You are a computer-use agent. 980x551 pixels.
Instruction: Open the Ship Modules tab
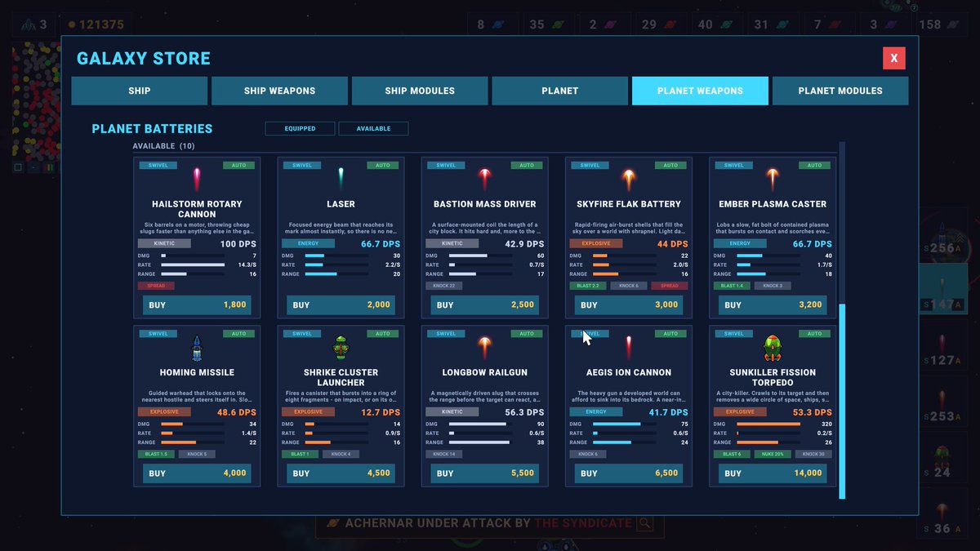pos(420,91)
